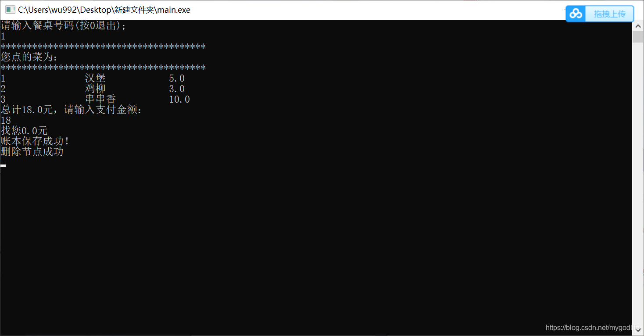Click the dish name 汉堡
This screenshot has width=644, height=336.
(95, 78)
